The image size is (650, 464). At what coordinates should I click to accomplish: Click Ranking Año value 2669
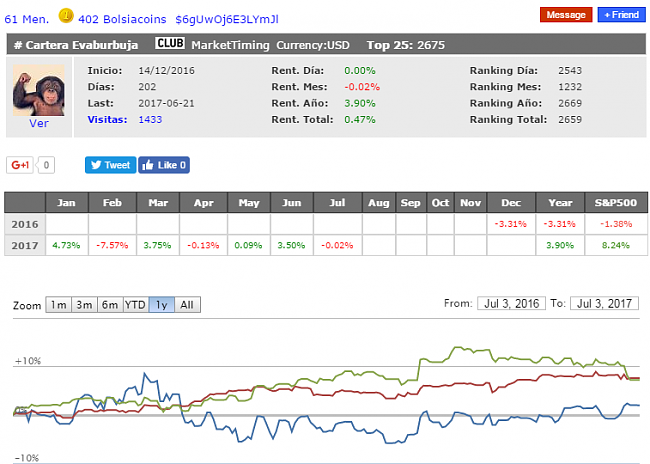tap(570, 103)
